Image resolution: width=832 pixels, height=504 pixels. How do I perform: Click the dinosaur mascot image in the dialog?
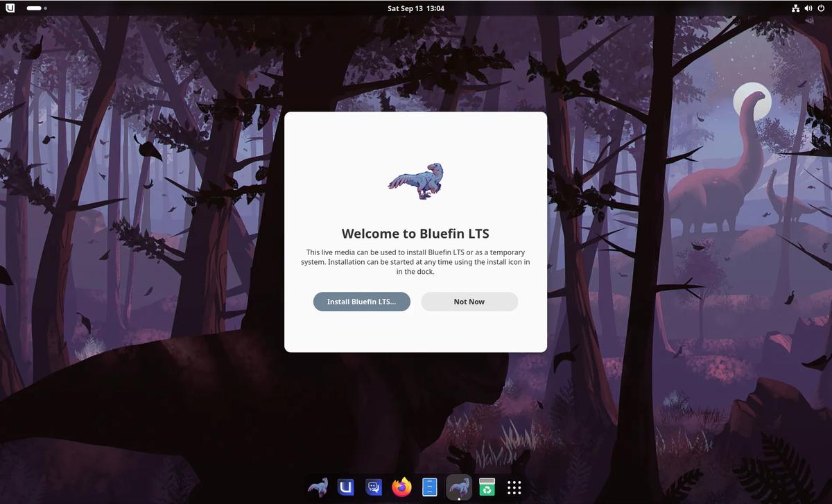415,181
